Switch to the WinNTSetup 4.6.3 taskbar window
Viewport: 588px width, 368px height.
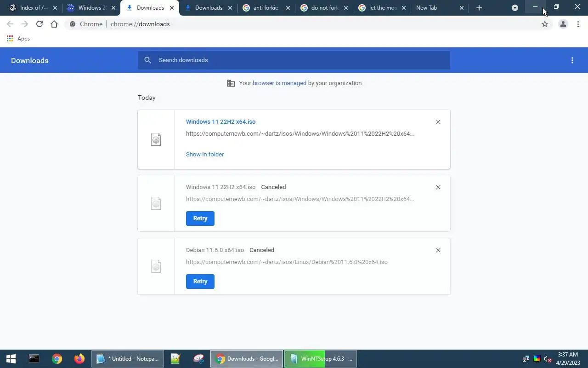pyautogui.click(x=321, y=359)
